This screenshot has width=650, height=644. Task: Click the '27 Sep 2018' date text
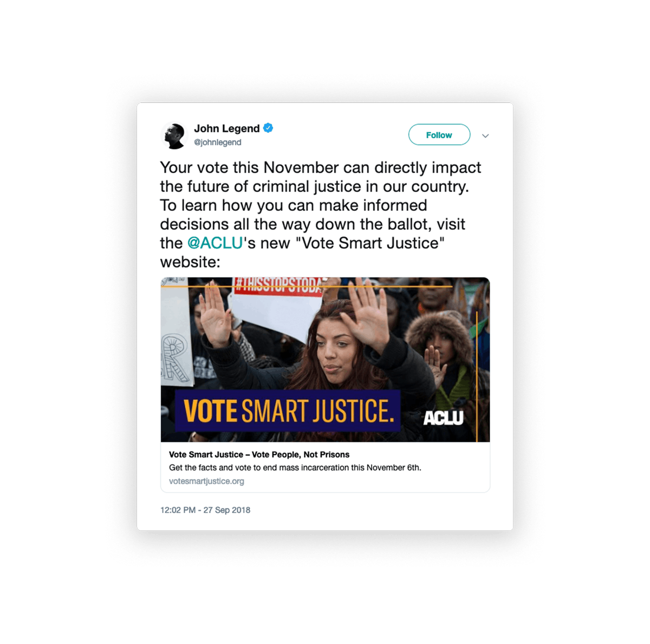tap(227, 510)
